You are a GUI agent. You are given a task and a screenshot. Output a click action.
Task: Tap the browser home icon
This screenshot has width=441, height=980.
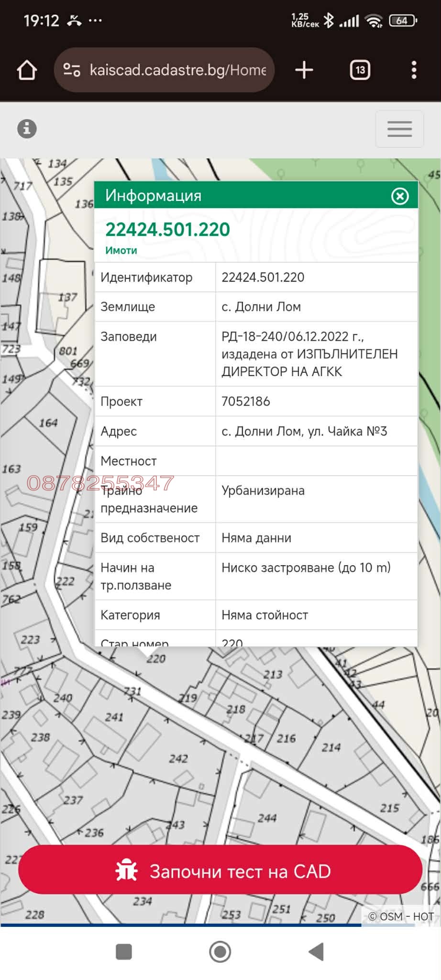[x=27, y=70]
